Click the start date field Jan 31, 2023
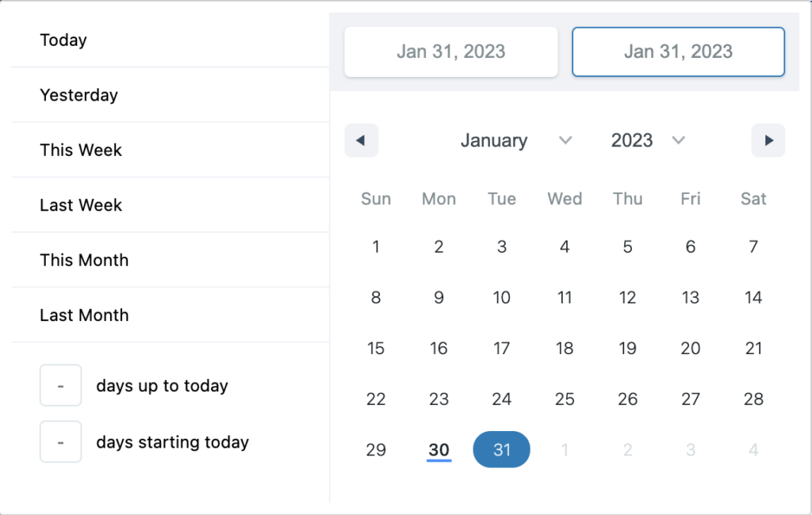The height and width of the screenshot is (515, 812). (451, 51)
